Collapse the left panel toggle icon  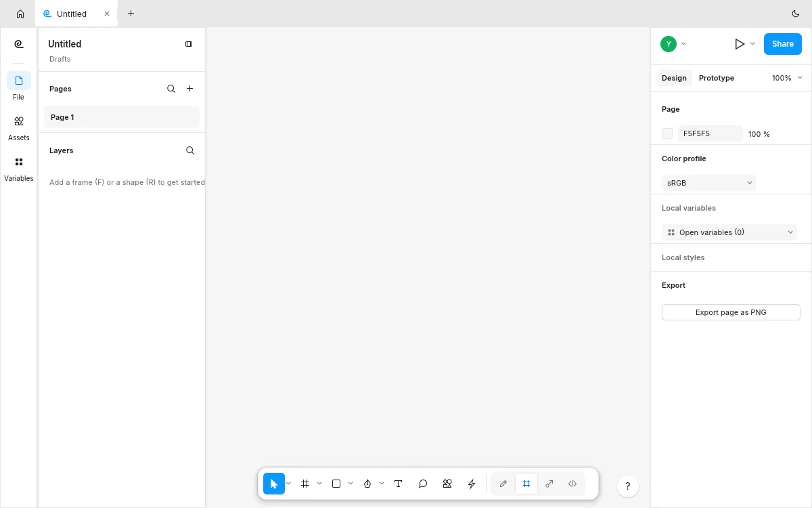(x=189, y=44)
